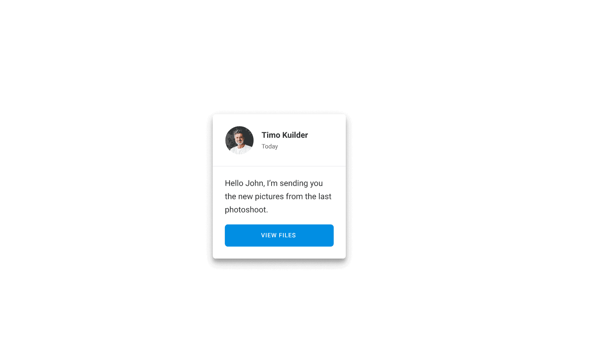This screenshot has height=364, width=603.
Task: Click the man's face in the avatar photo
Action: [240, 139]
